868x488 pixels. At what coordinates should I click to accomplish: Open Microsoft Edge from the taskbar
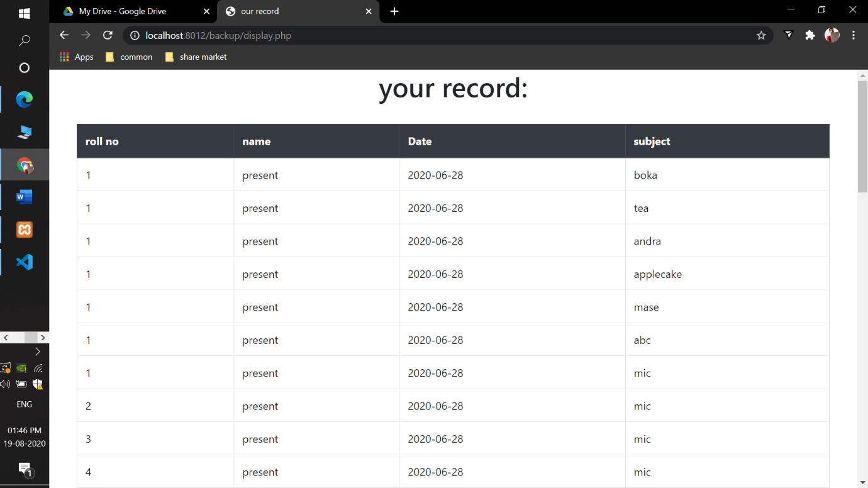(24, 99)
